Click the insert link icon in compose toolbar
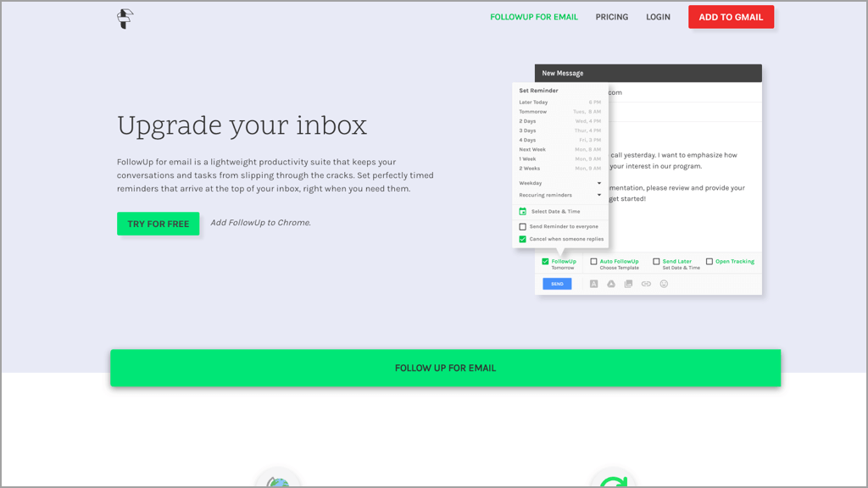Viewport: 868px width, 488px height. [x=646, y=284]
